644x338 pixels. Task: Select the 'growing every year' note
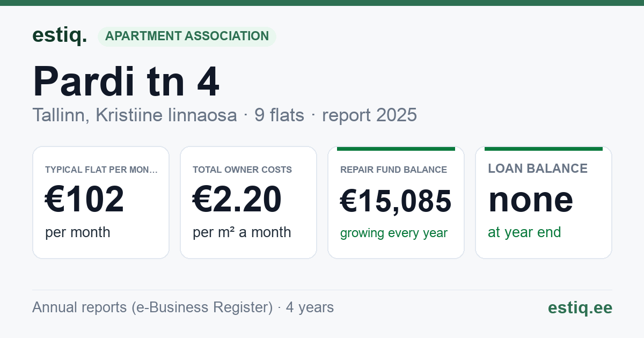394,233
